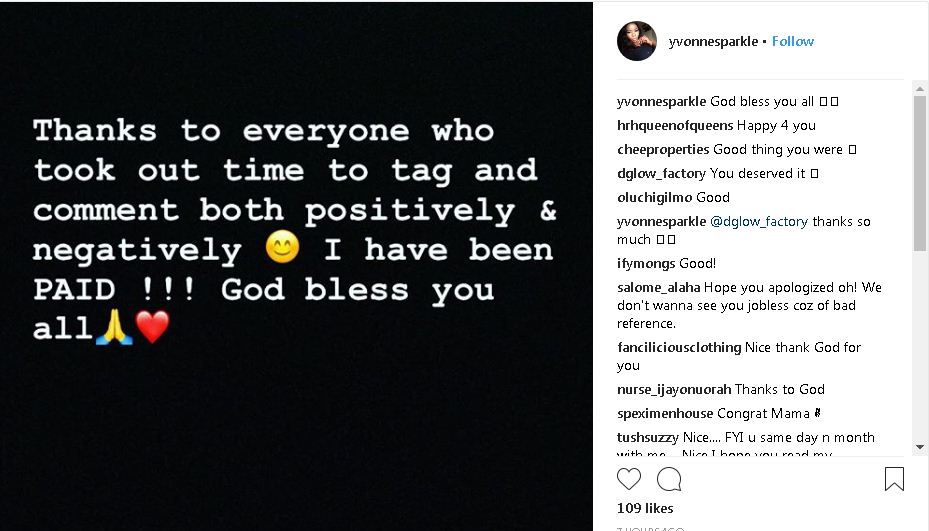929x531 pixels.
Task: Like the post with the heart icon
Action: (x=629, y=479)
